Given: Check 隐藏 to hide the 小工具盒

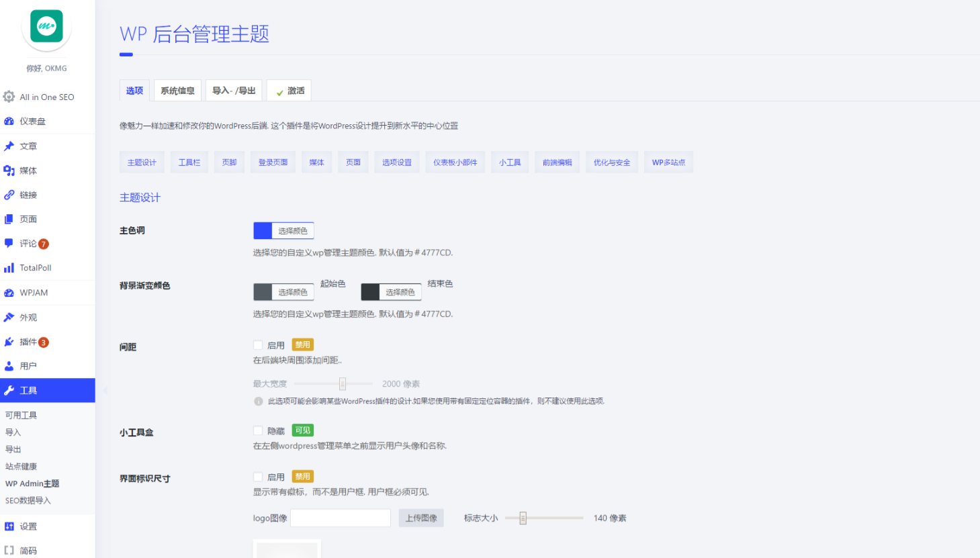Looking at the screenshot, I should pos(258,430).
